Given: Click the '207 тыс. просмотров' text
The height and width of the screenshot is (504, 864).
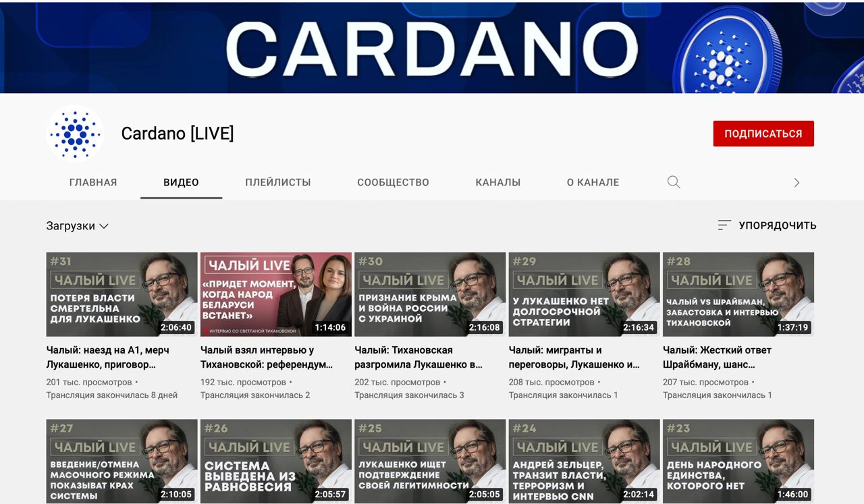Looking at the screenshot, I should click(x=705, y=382).
